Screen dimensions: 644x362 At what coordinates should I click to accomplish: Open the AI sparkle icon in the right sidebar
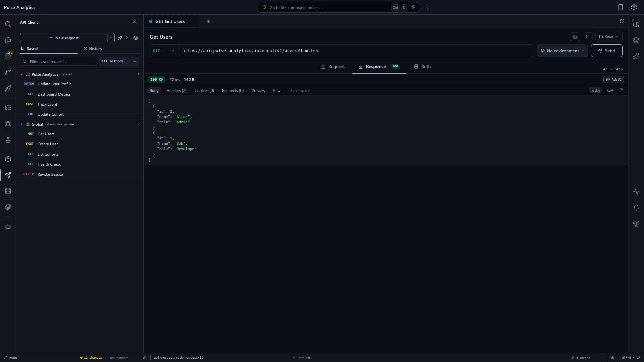click(636, 56)
